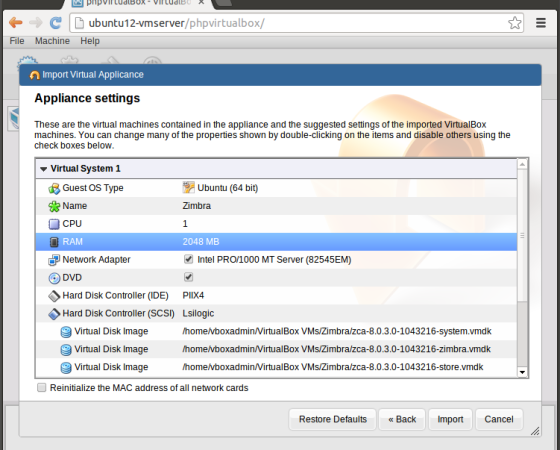
Task: Select the Guest OS Type label
Action: pos(93,188)
